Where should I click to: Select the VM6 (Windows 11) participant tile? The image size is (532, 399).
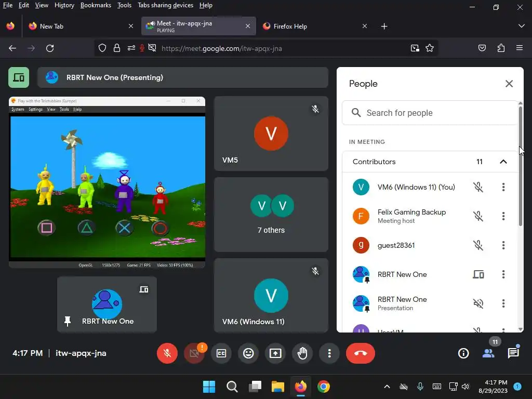[271, 295]
